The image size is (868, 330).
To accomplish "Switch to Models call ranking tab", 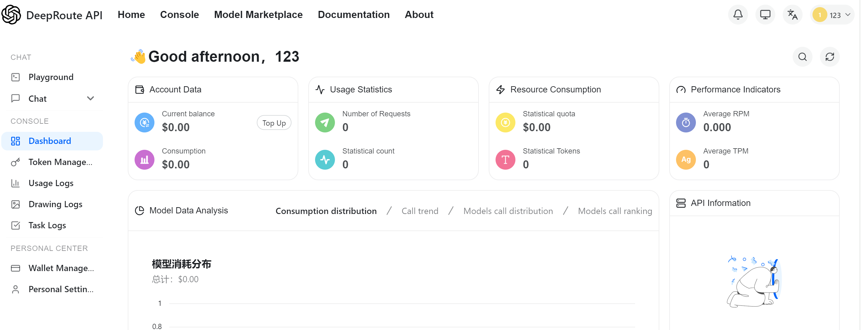I will [x=615, y=211].
